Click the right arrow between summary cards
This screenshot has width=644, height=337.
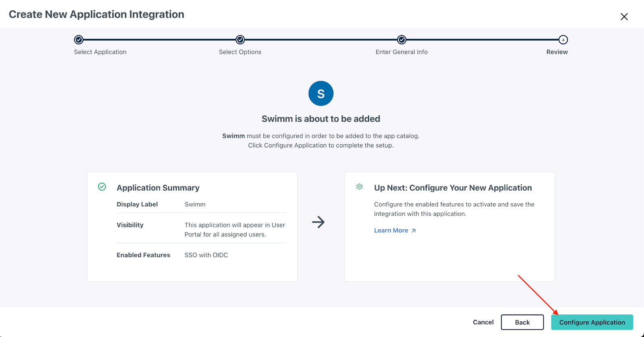(318, 222)
